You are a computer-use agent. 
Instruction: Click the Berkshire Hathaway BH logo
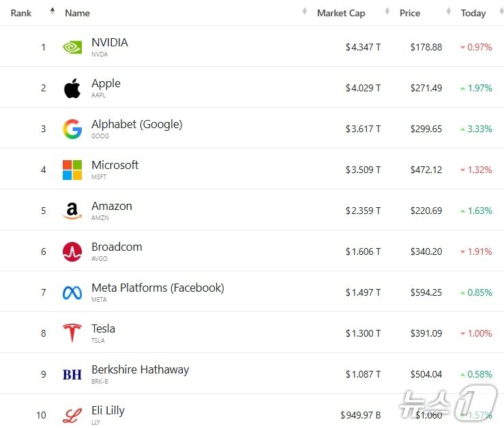pyautogui.click(x=72, y=374)
